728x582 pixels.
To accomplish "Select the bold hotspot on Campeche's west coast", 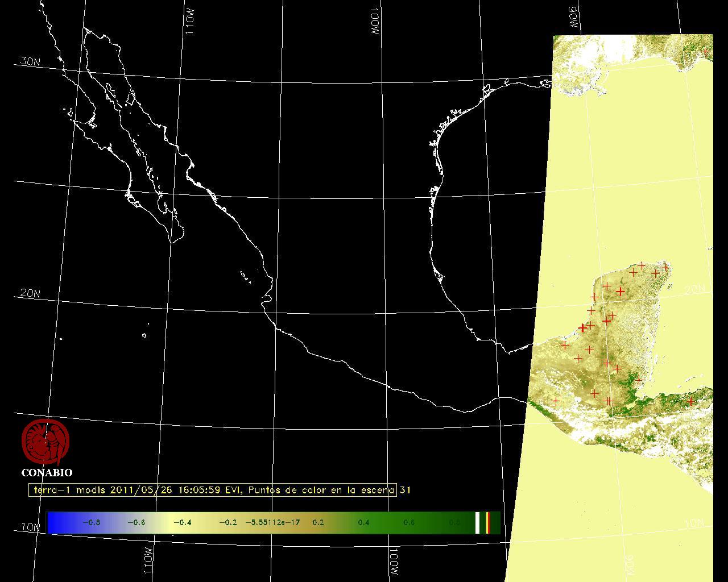I will coord(582,328).
